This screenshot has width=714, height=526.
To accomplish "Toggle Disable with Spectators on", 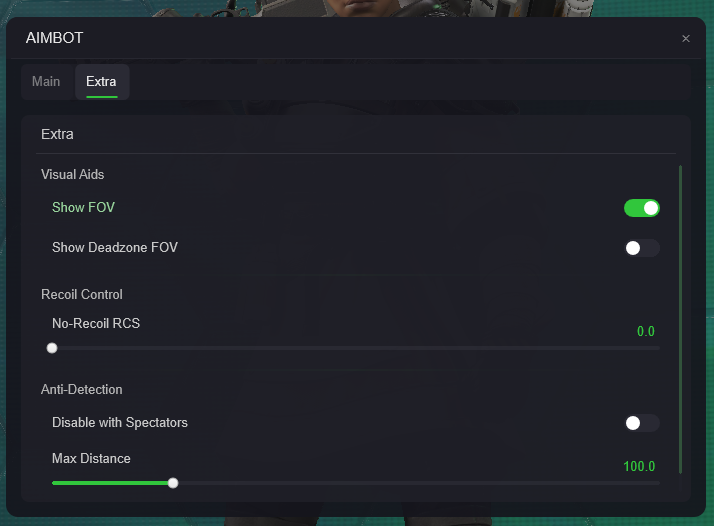I will coord(641,423).
